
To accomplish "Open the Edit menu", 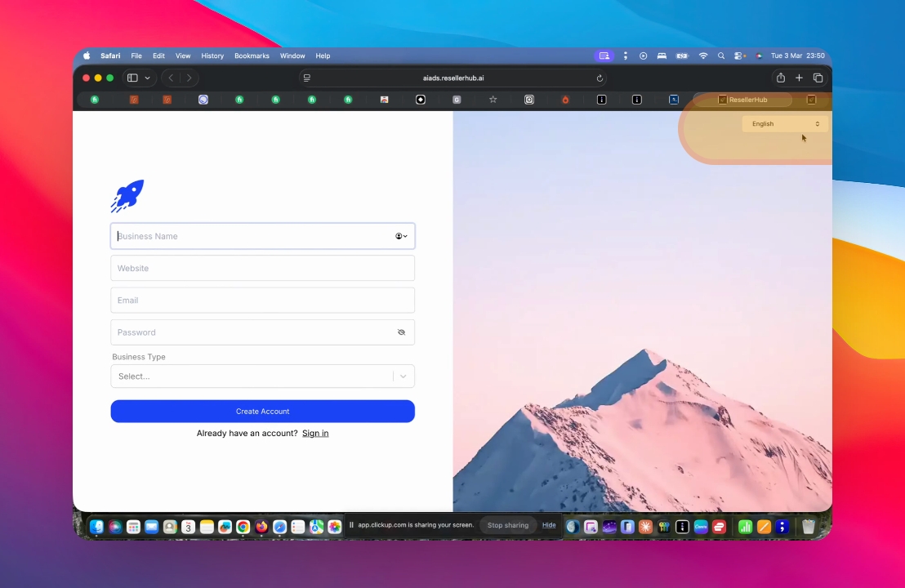I will [x=158, y=56].
